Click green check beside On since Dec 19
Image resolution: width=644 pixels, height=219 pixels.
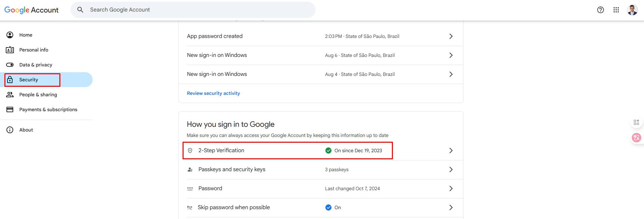(x=328, y=151)
